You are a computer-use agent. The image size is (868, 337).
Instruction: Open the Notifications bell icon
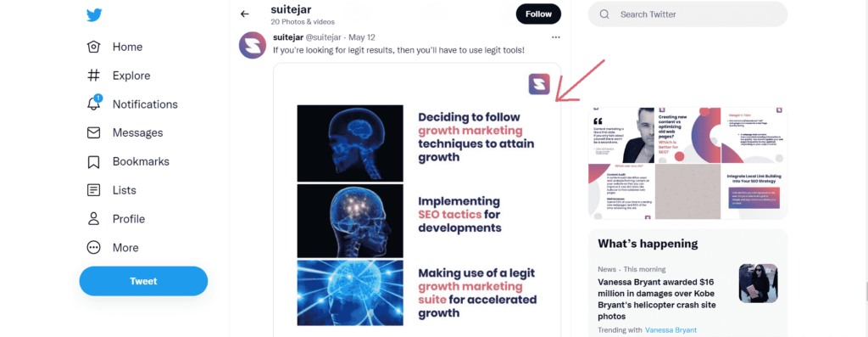(94, 103)
